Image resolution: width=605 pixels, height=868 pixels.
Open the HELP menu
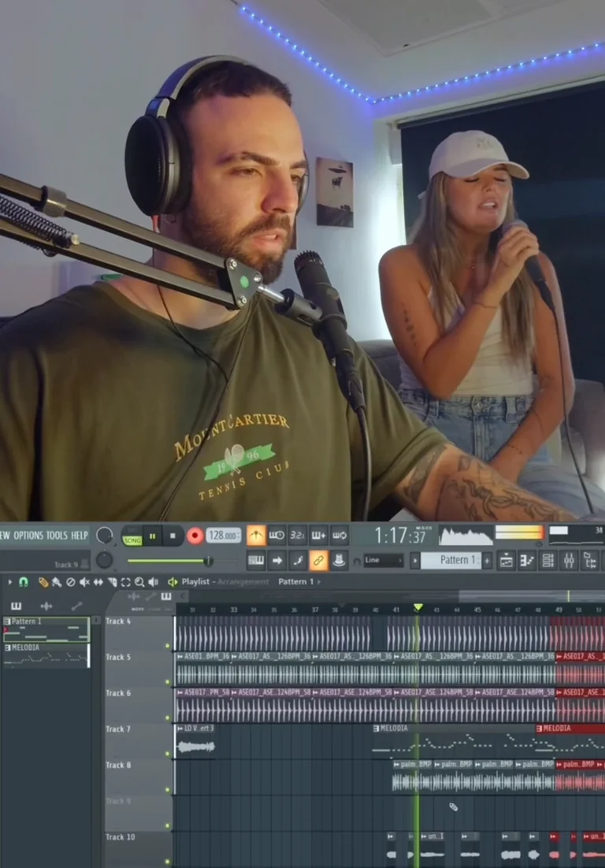pos(79,536)
